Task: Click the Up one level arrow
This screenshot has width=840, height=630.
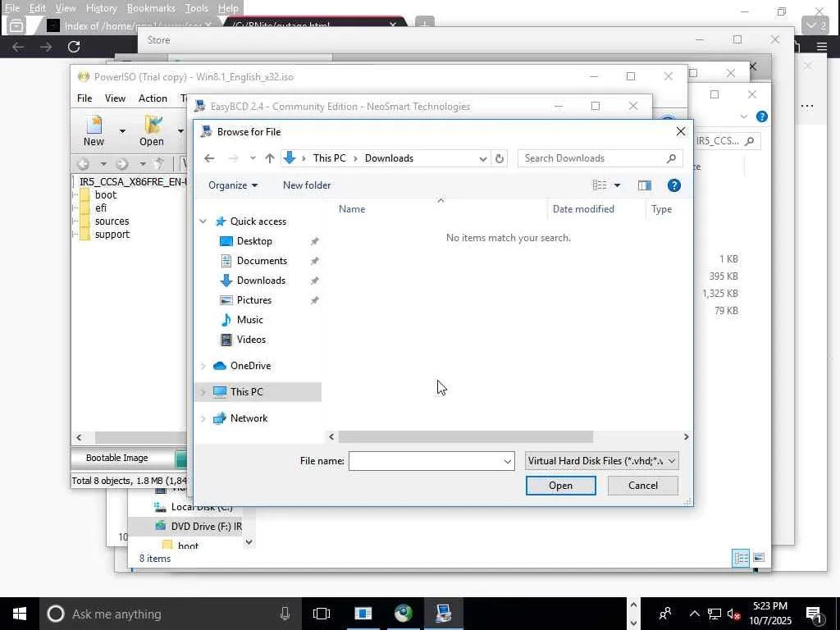Action: [269, 158]
